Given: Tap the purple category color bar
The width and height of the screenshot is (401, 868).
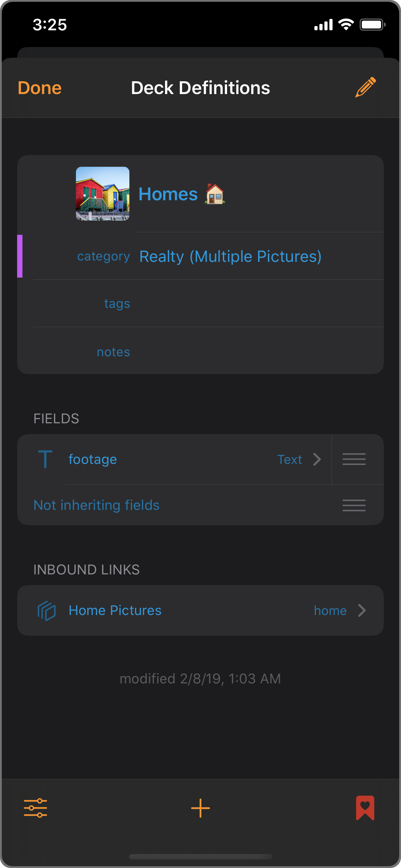Looking at the screenshot, I should coord(20,256).
